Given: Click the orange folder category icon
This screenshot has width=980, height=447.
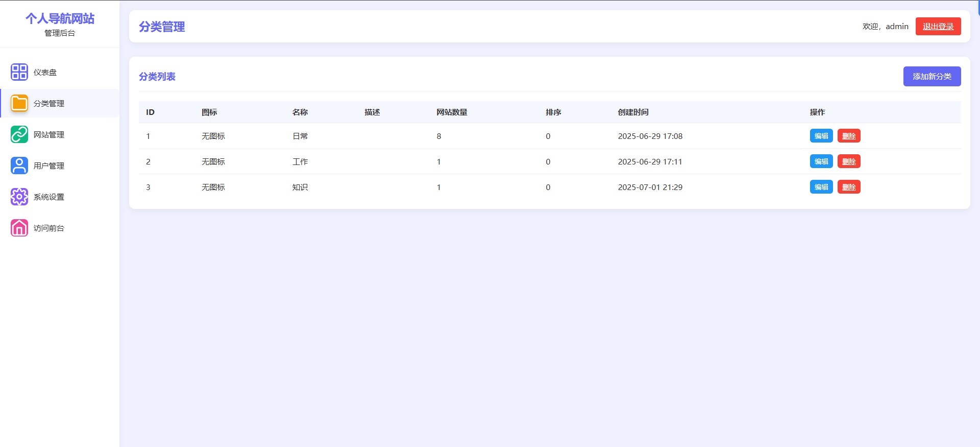Looking at the screenshot, I should pyautogui.click(x=19, y=103).
